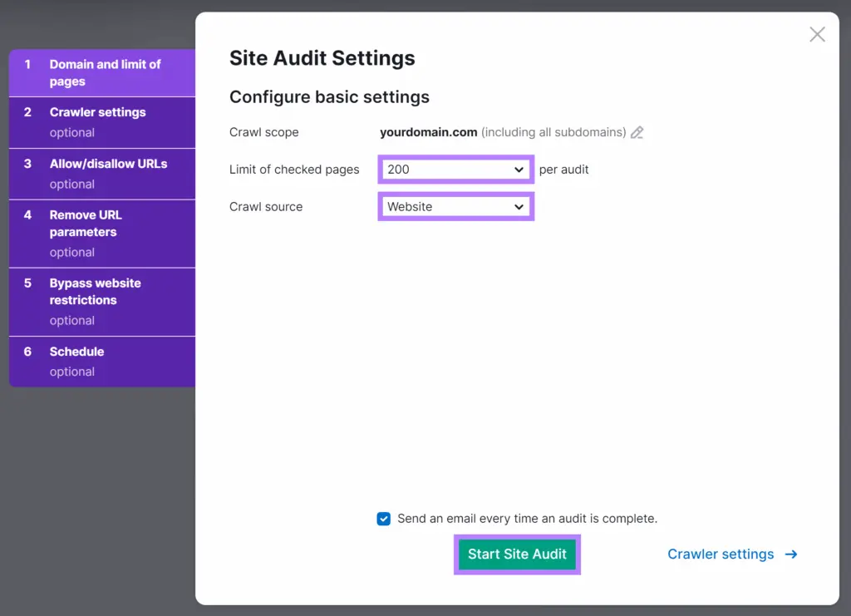Click the 'Send an email every time' label
851x616 pixels.
[527, 519]
